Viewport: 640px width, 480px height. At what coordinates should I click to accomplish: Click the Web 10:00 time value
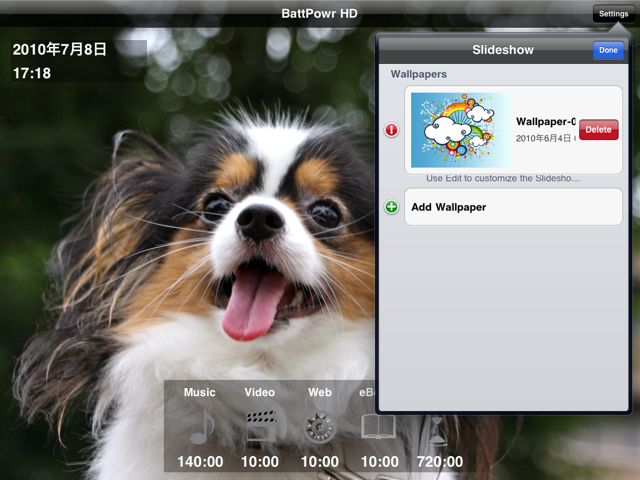(320, 462)
